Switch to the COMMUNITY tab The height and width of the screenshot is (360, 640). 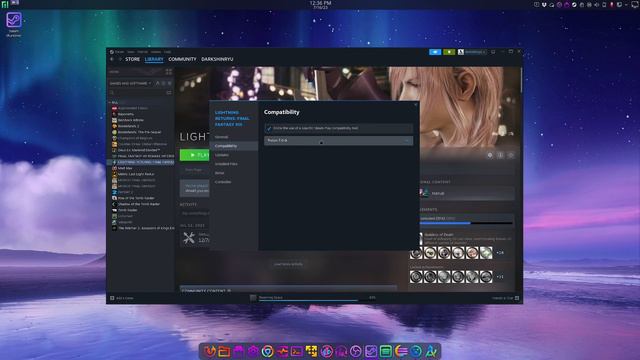click(x=182, y=59)
